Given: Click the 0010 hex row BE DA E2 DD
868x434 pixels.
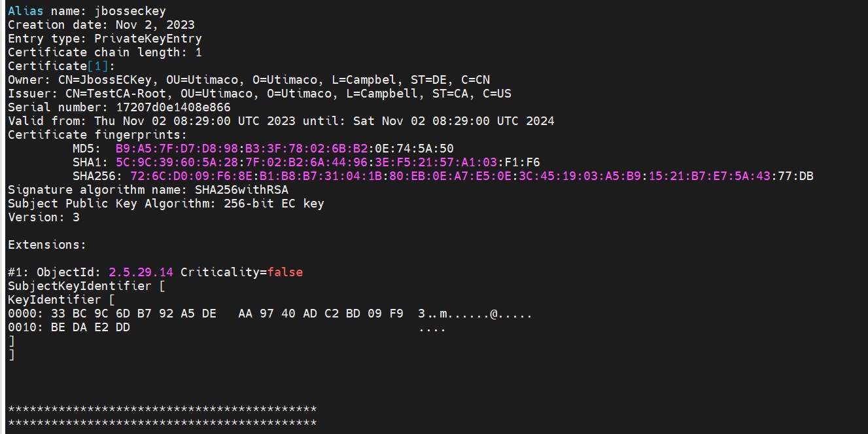Looking at the screenshot, I should pos(69,328).
